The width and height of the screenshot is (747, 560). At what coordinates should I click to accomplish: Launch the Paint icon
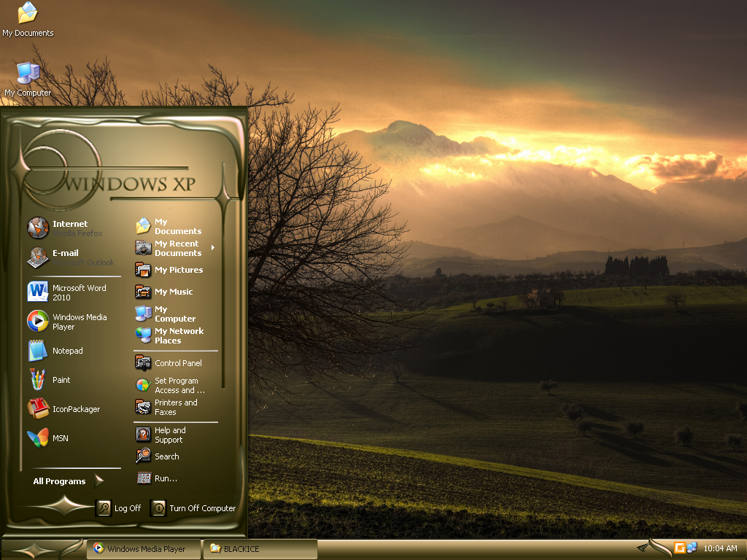38,379
